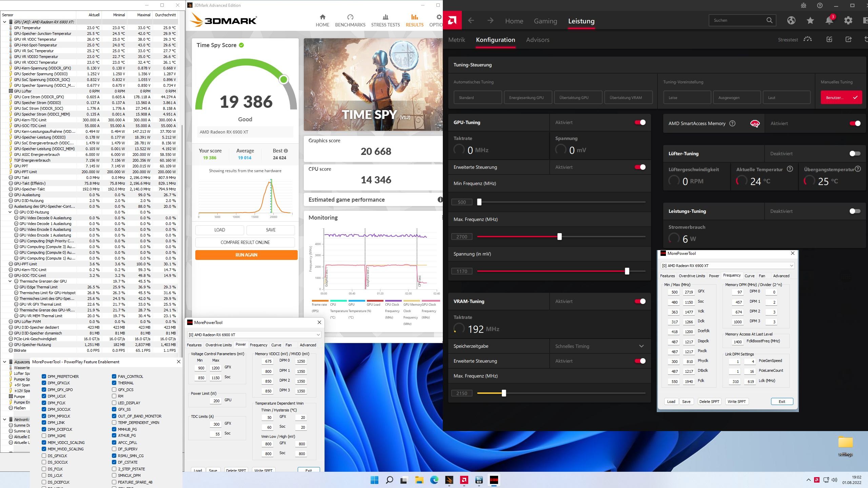Screen dimensions: 868x488
Task: Collapse the Thermische Grenzen der GPU tree
Action: [x=10, y=281]
